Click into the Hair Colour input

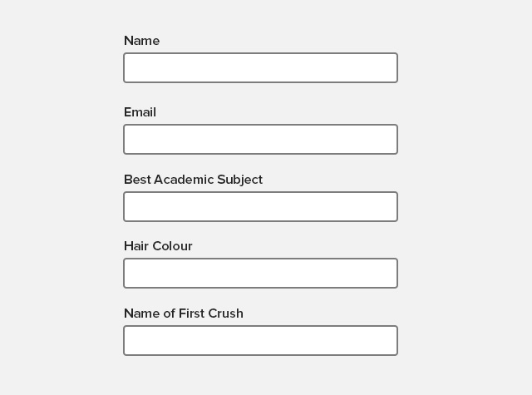point(260,274)
